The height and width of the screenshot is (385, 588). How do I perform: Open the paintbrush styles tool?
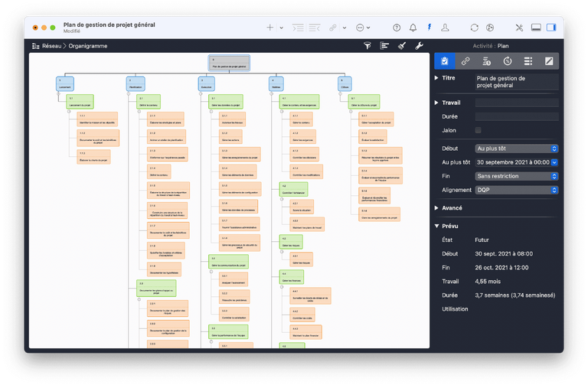(x=402, y=46)
